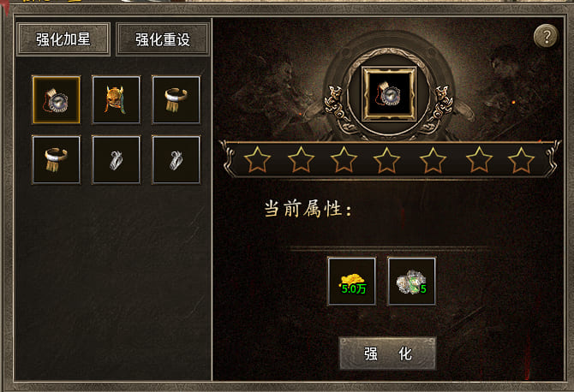Choose the first bracelet in top row
This screenshot has height=392, width=574.
coord(176,100)
